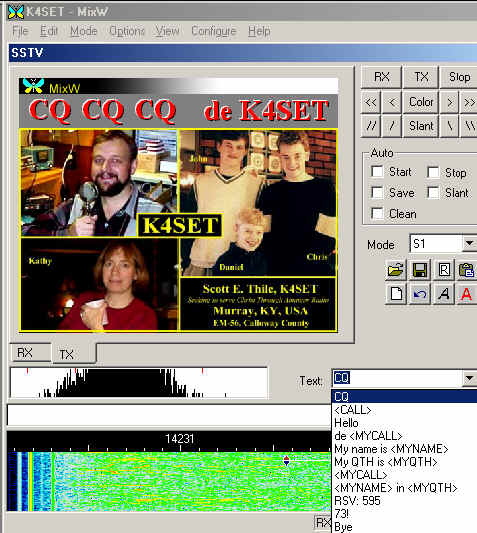Choose 'Bye' from the Text list
The height and width of the screenshot is (533, 477).
[x=404, y=527]
